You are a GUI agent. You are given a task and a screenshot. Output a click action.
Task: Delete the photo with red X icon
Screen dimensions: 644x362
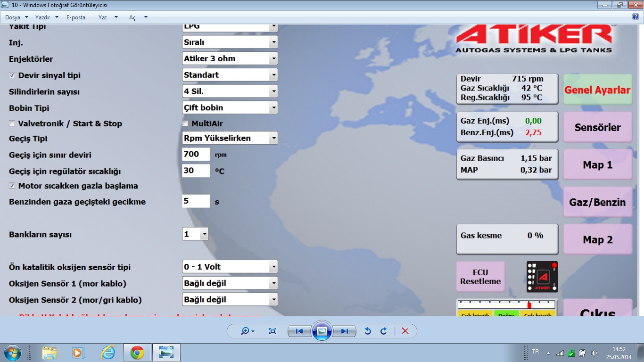click(405, 331)
